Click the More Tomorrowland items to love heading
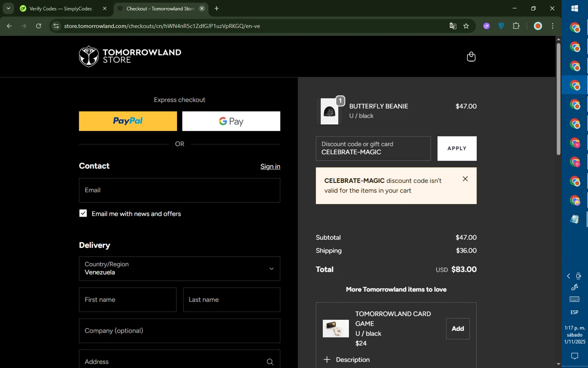Viewport: 588px width, 368px height. tap(396, 290)
